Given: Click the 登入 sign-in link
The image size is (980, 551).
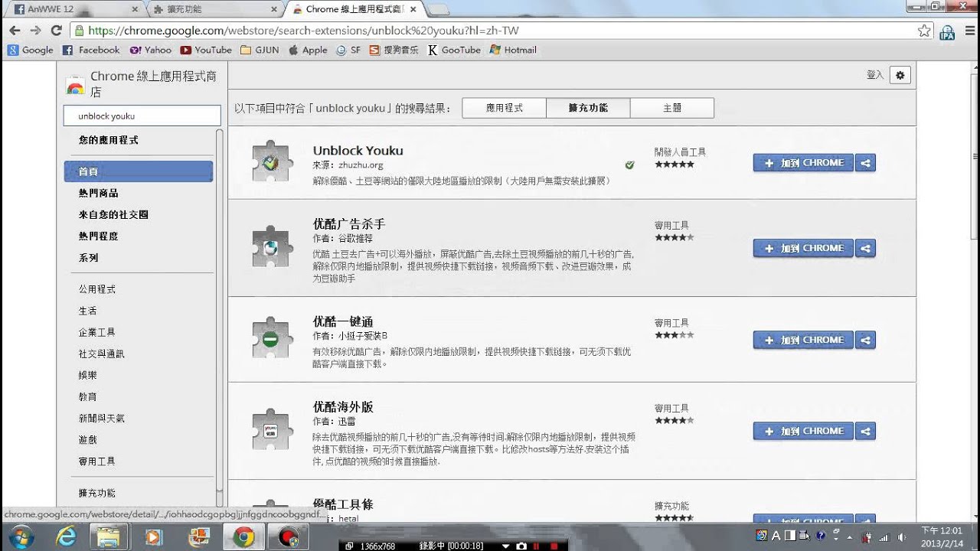Looking at the screenshot, I should (875, 75).
